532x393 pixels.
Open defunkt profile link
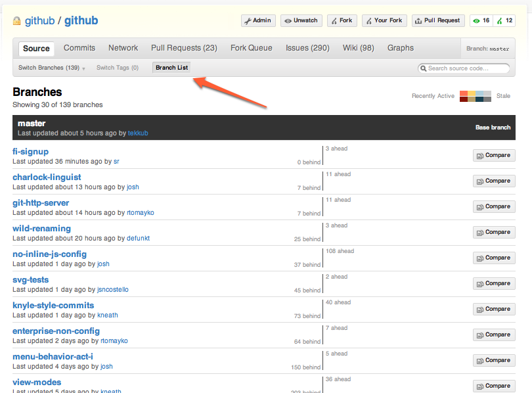point(138,239)
